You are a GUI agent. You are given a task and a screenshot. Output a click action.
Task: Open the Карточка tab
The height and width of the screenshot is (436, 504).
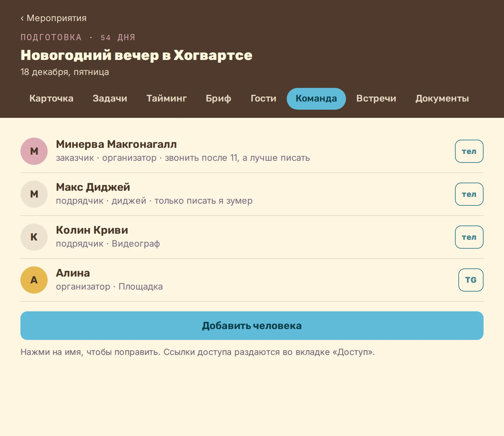pos(51,98)
